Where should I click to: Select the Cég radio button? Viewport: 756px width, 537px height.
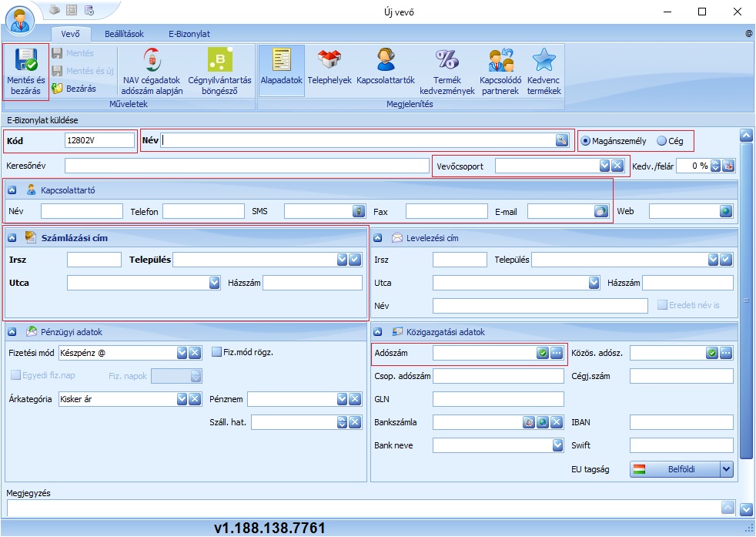pos(661,141)
